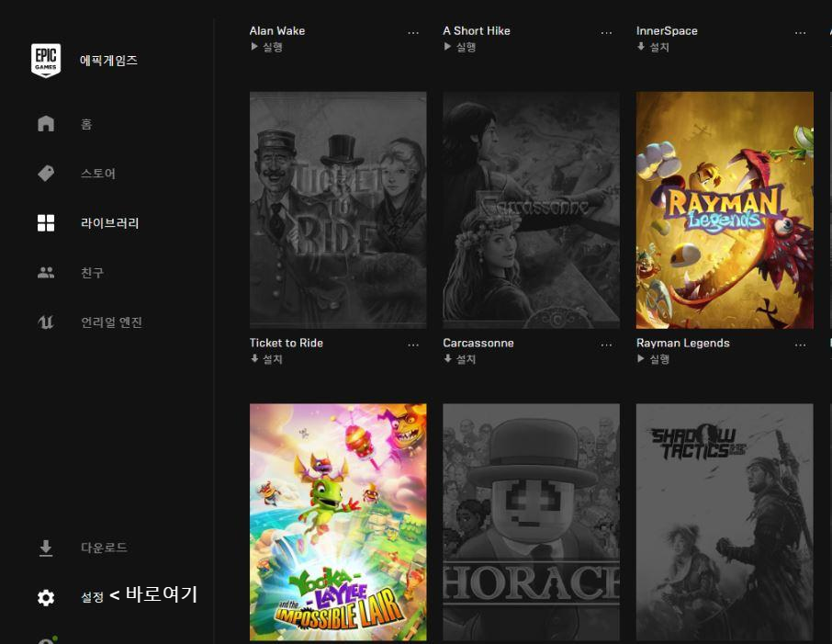832x644 pixels.
Task: Open Rayman Legends more options menu
Action: pos(800,345)
